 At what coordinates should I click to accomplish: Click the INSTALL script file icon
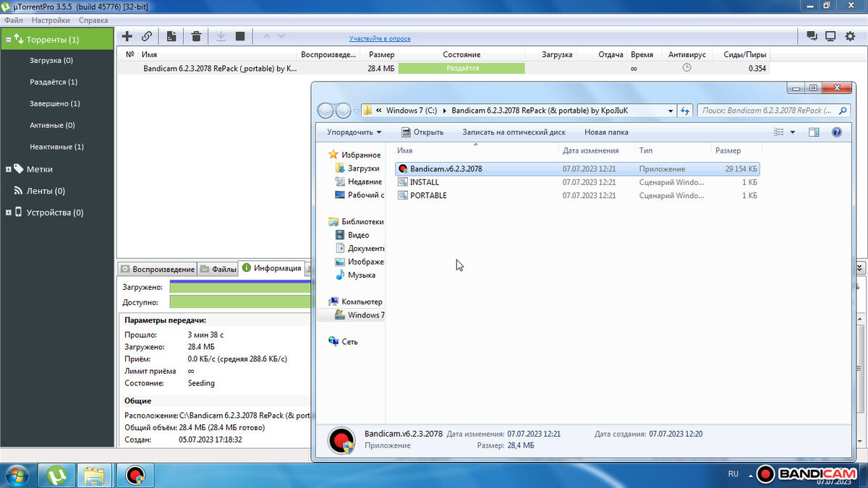403,182
